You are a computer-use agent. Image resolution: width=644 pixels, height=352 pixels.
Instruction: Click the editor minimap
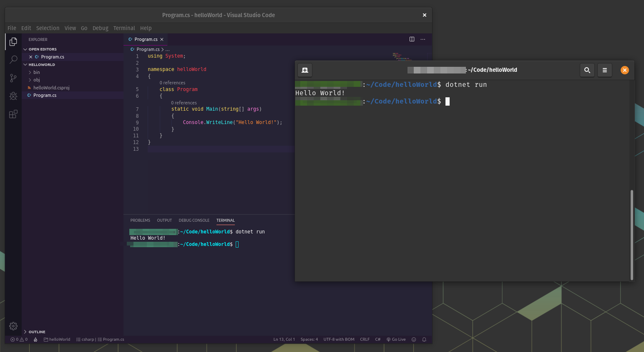tap(402, 57)
